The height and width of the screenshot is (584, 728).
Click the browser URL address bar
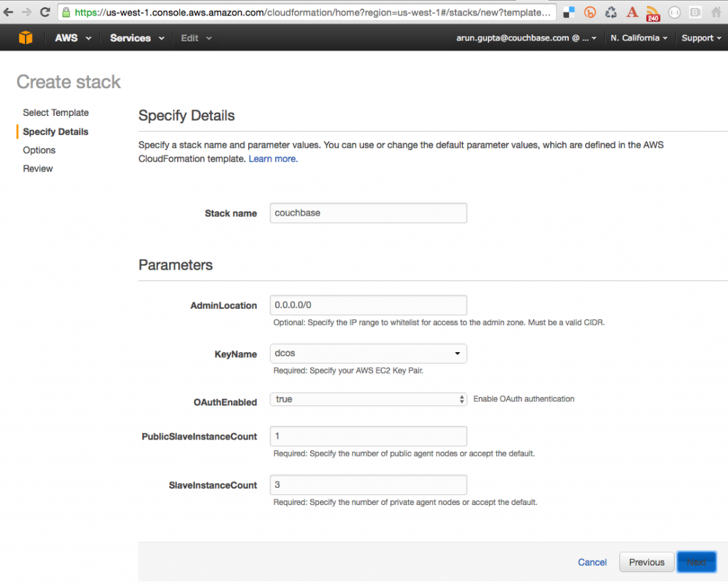(307, 13)
